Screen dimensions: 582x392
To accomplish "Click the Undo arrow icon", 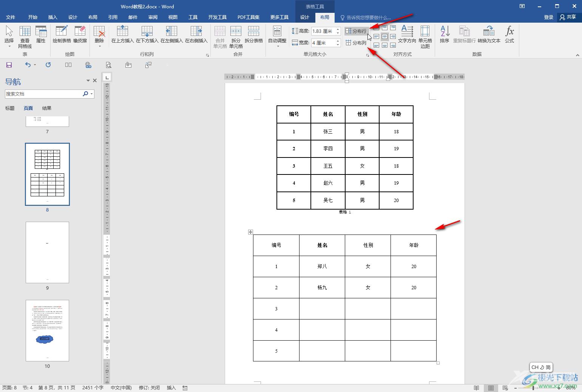I will (28, 65).
